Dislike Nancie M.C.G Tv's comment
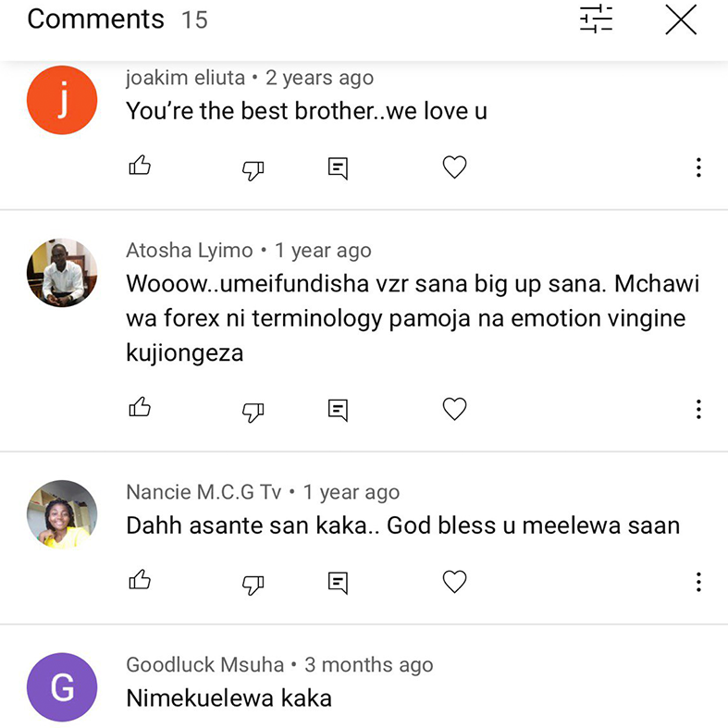Viewport: 728px width, 728px height. 253,583
